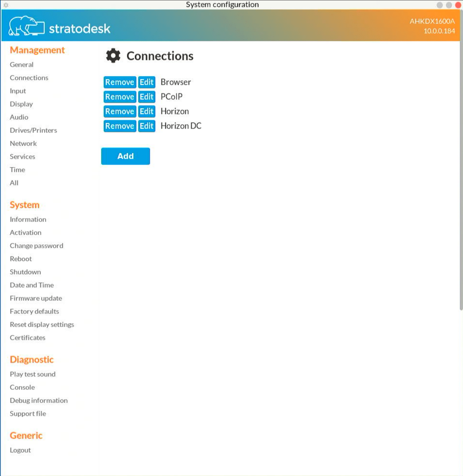Open Firmware update

click(x=36, y=298)
